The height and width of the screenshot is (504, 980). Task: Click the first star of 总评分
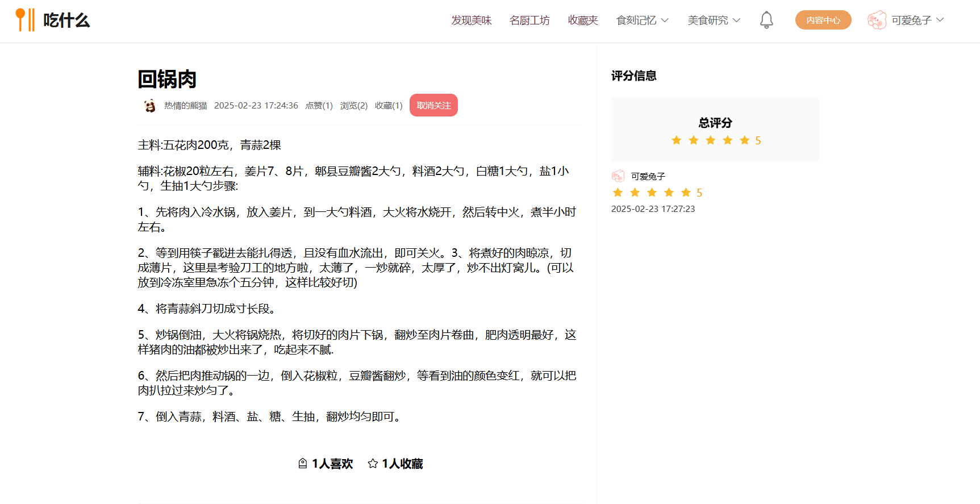tap(676, 140)
